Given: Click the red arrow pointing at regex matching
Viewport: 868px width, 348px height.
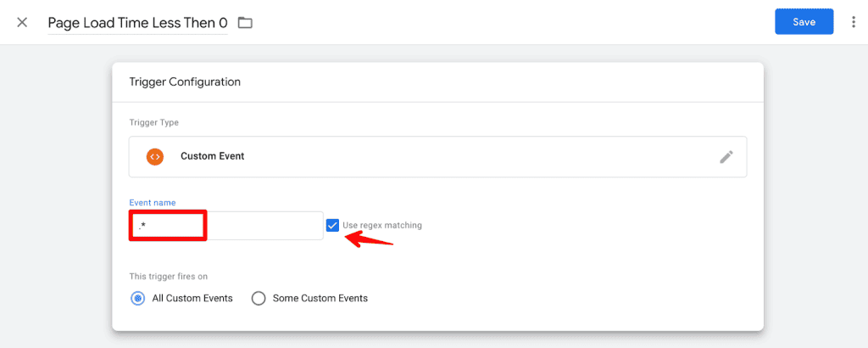Looking at the screenshot, I should [370, 239].
